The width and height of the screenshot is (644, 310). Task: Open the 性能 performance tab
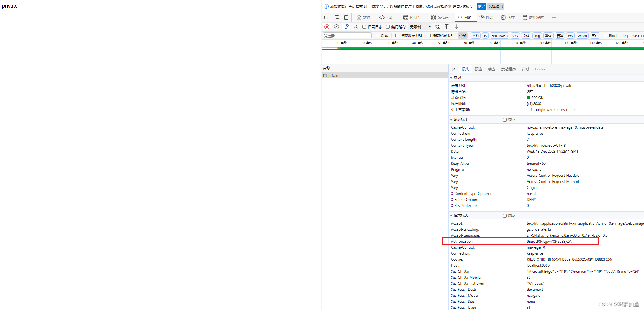click(x=486, y=18)
